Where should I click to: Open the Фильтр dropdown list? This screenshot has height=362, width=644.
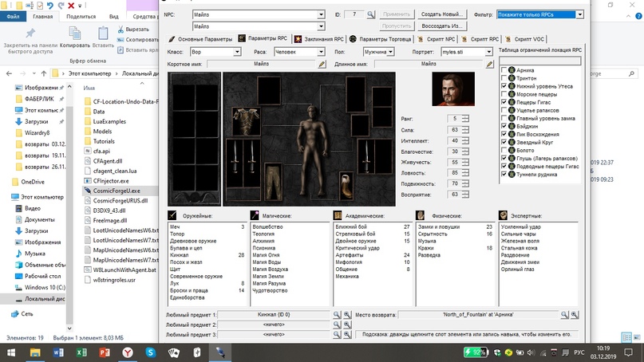click(579, 14)
